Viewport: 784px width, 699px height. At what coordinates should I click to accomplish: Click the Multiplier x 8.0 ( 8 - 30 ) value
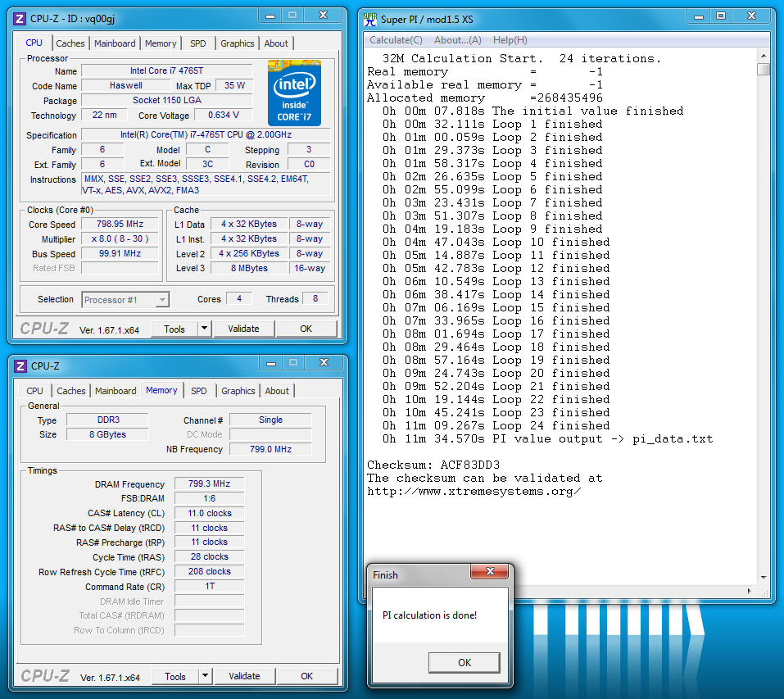click(120, 239)
